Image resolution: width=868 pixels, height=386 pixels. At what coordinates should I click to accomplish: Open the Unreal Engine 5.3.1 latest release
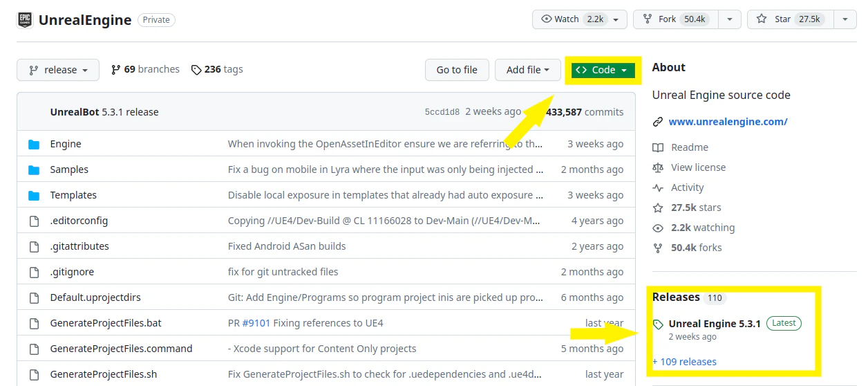click(715, 323)
